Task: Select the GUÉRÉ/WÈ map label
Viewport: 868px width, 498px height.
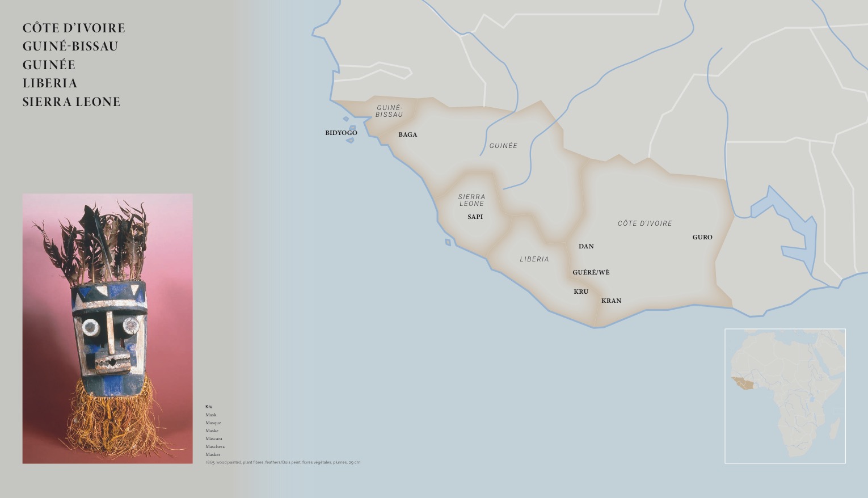Action: (x=591, y=272)
